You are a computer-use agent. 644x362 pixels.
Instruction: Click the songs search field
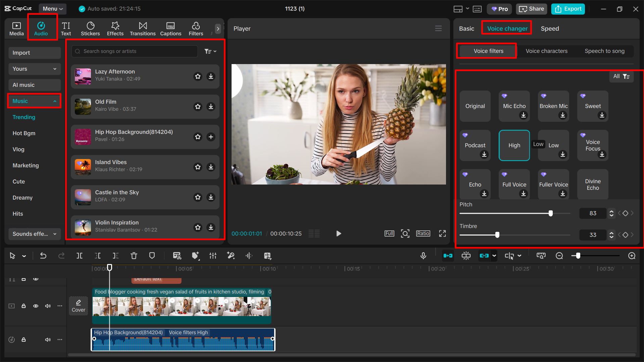pos(134,51)
